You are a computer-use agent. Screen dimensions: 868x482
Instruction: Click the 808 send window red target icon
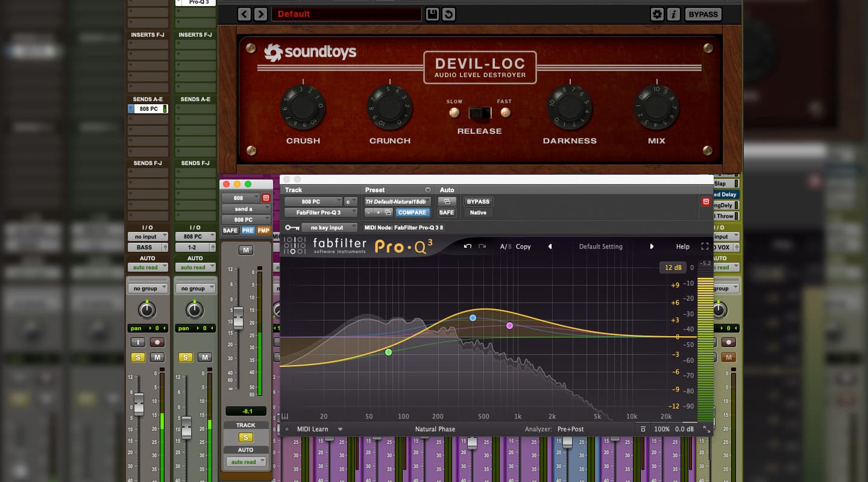(266, 198)
